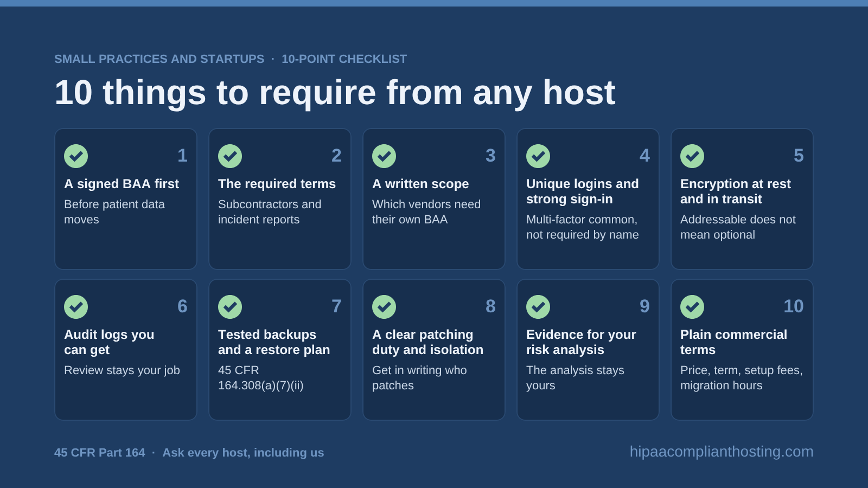The image size is (868, 488).
Task: Select the 'A signed BAA first' title
Action: [122, 184]
